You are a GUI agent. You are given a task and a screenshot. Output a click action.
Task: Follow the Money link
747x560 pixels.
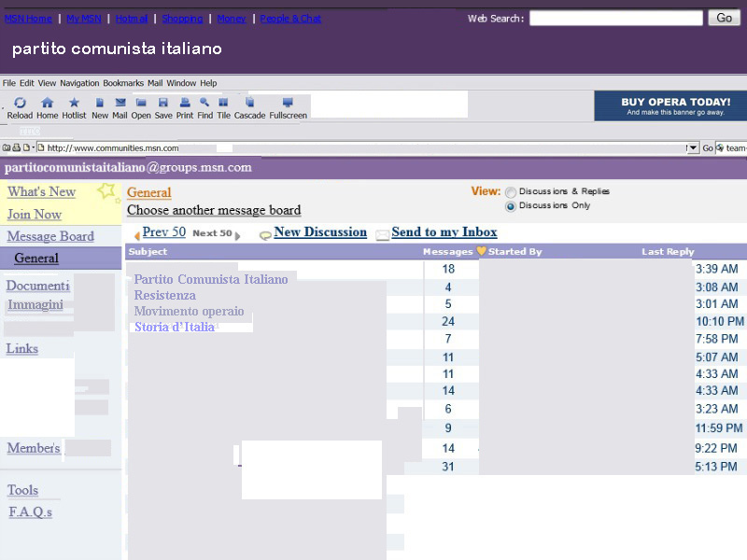(231, 19)
